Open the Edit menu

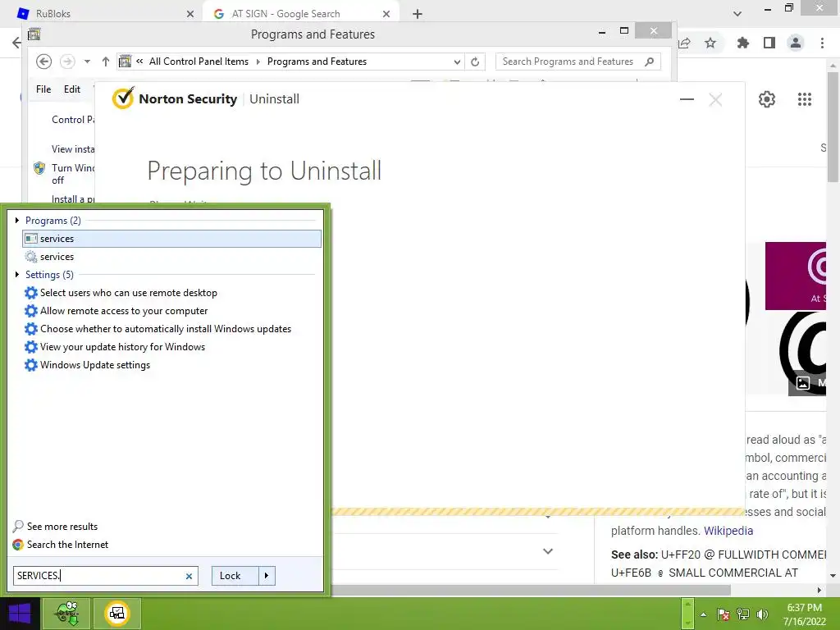72,89
